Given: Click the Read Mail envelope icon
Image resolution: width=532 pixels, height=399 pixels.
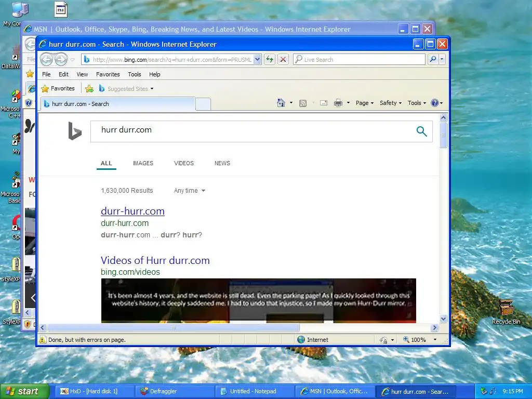Looking at the screenshot, I should (324, 103).
